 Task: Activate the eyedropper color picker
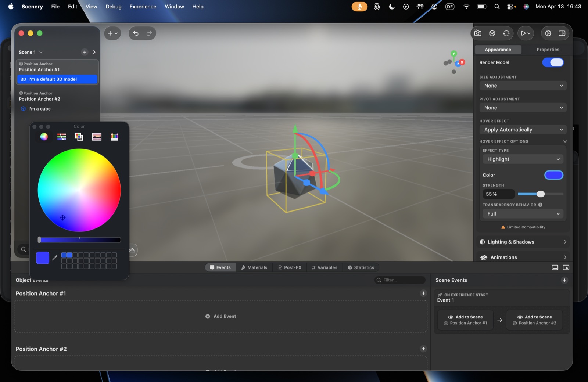pyautogui.click(x=55, y=258)
